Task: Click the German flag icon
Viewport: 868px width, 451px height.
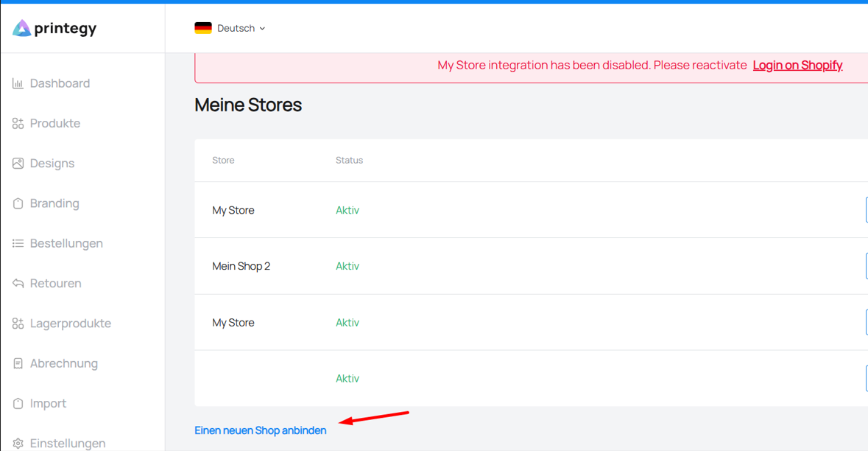Action: pyautogui.click(x=203, y=28)
